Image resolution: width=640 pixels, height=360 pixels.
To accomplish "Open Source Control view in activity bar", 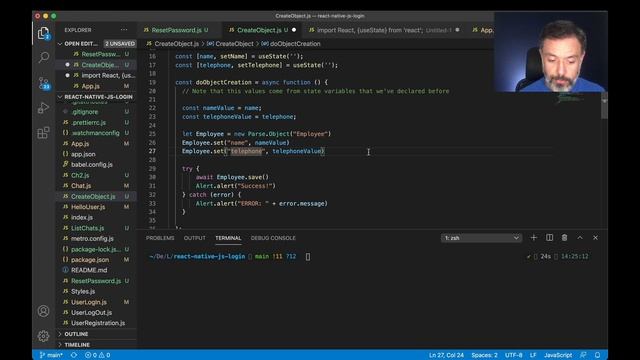I will click(43, 83).
